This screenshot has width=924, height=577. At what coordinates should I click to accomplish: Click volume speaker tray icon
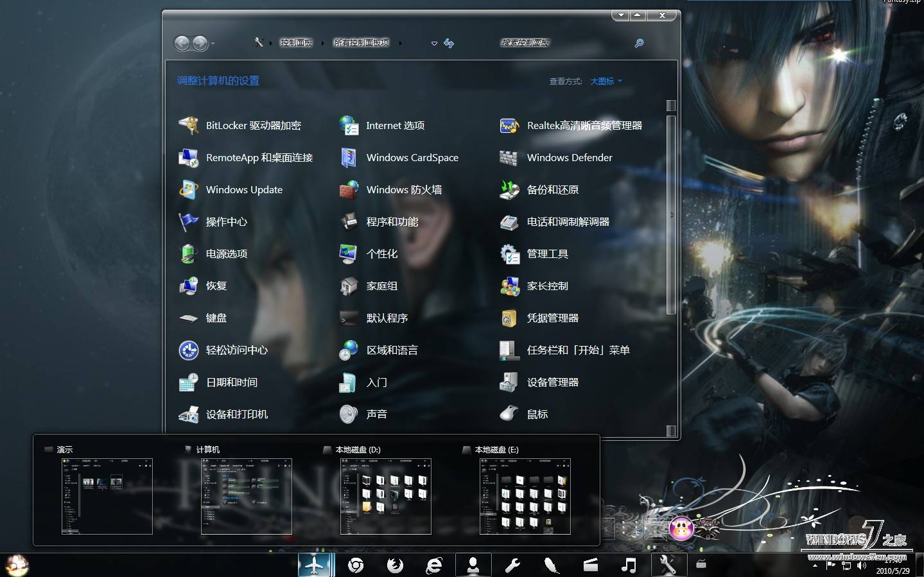(x=862, y=565)
